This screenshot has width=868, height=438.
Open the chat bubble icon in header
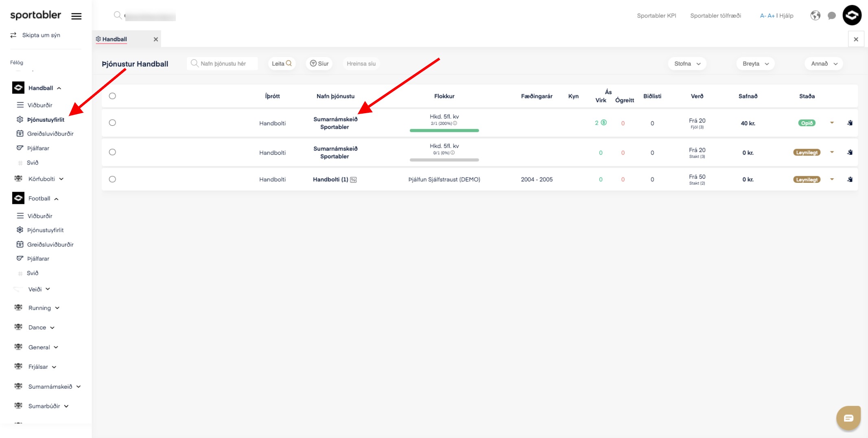click(832, 15)
